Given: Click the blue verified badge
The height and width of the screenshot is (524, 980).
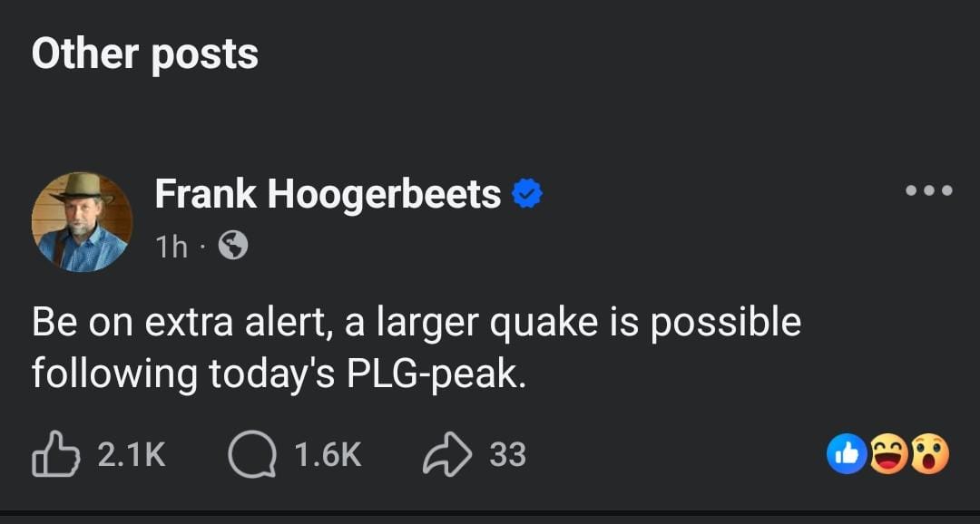Looking at the screenshot, I should [528, 194].
